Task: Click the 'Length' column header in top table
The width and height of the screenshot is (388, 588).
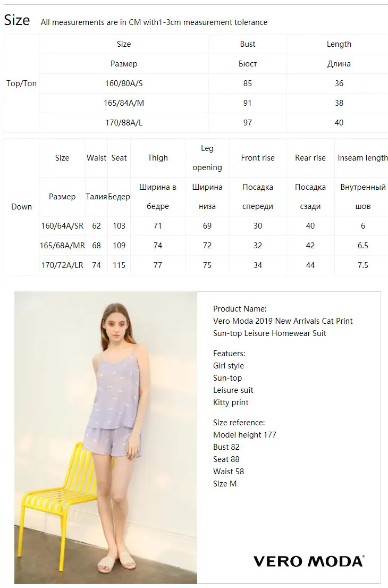Action: [x=339, y=44]
